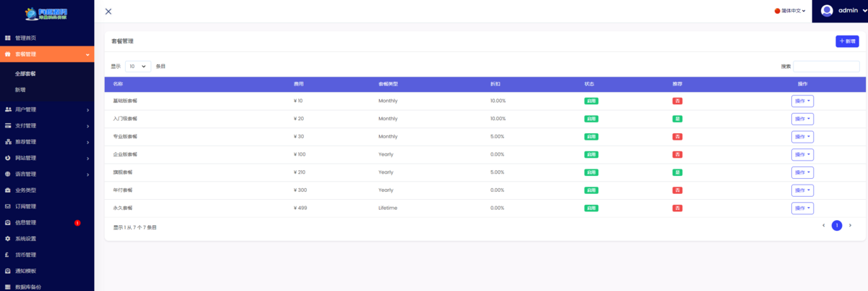Click the 通知模板 notification template icon
Screen dimensions: 868x291
click(x=8, y=271)
